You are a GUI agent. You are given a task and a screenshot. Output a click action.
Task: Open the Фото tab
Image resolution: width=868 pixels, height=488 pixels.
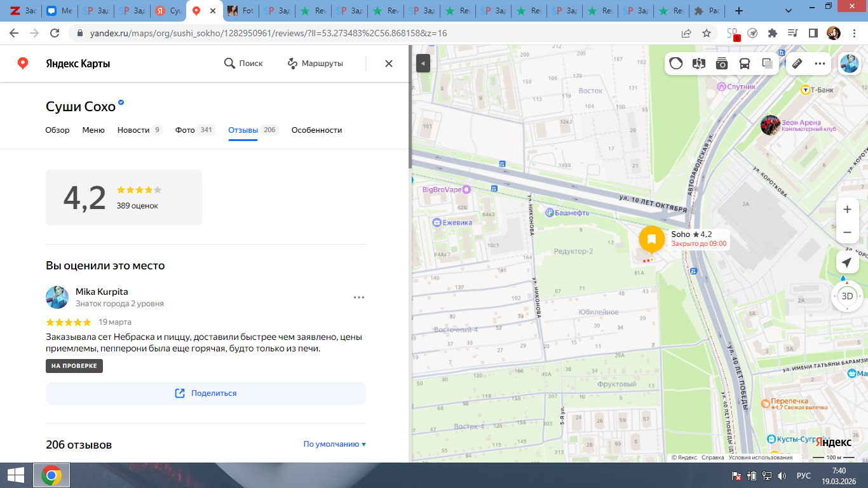195,130
